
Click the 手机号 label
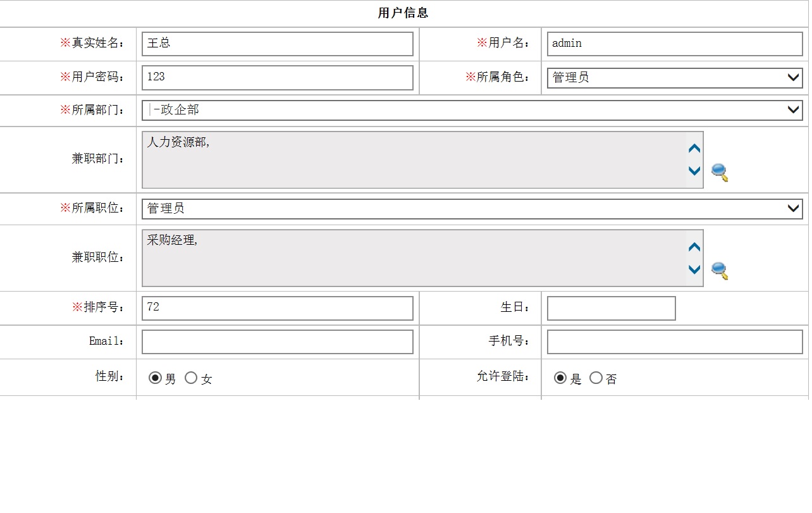pyautogui.click(x=510, y=341)
